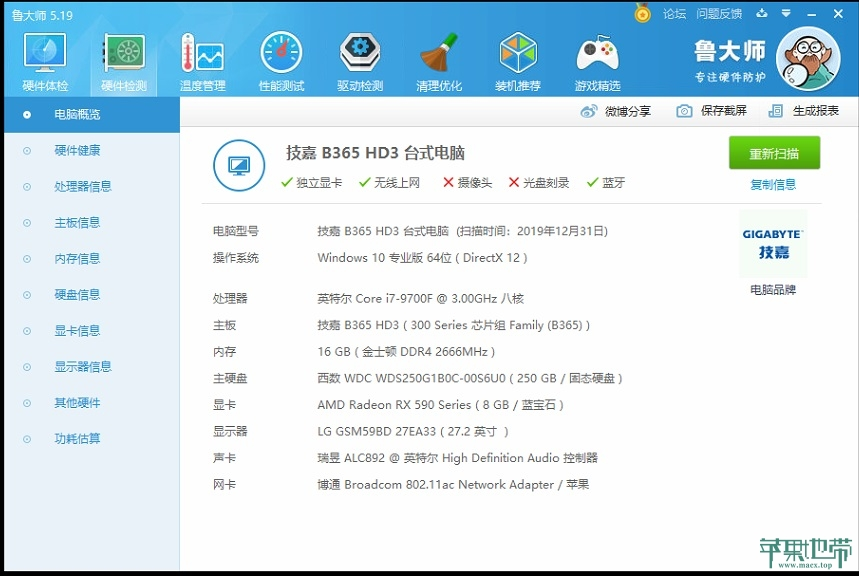
Task: Click the 保存截屏 save screenshot label
Action: point(724,111)
